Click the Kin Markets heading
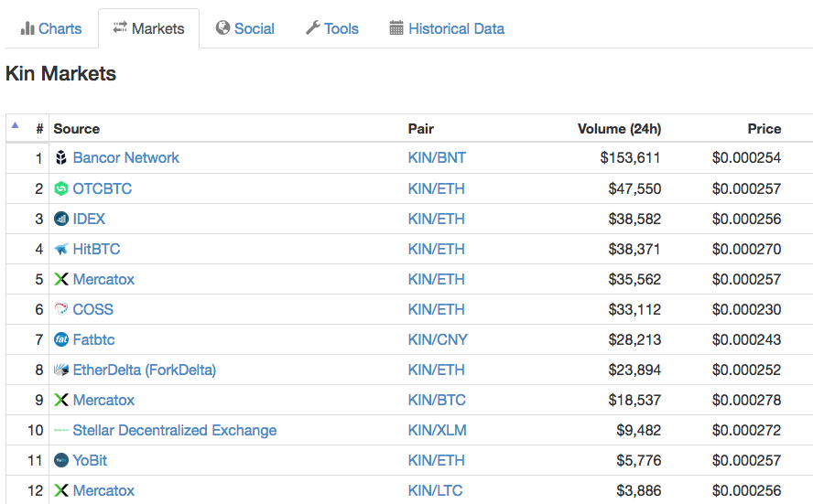The image size is (813, 504). pyautogui.click(x=60, y=73)
